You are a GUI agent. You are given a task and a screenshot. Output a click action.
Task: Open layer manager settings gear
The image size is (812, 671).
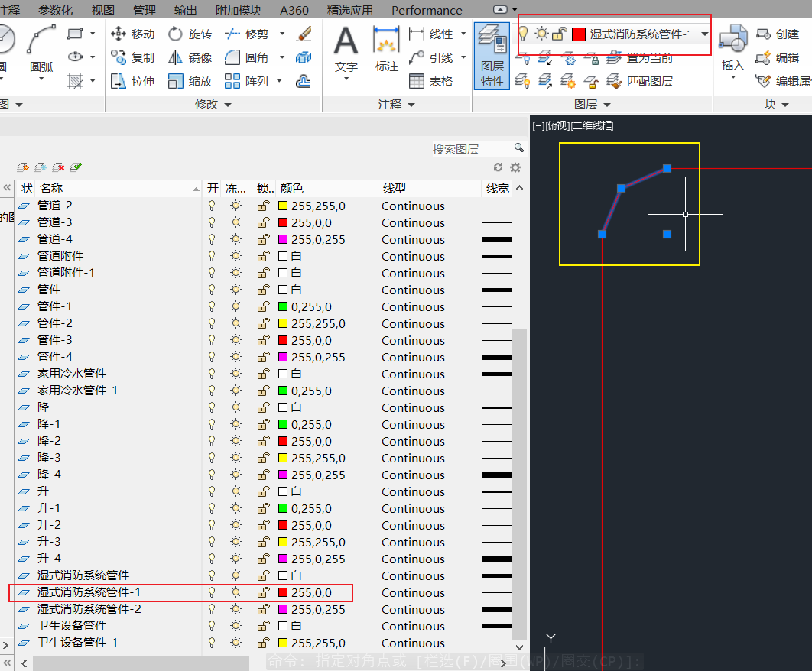515,167
